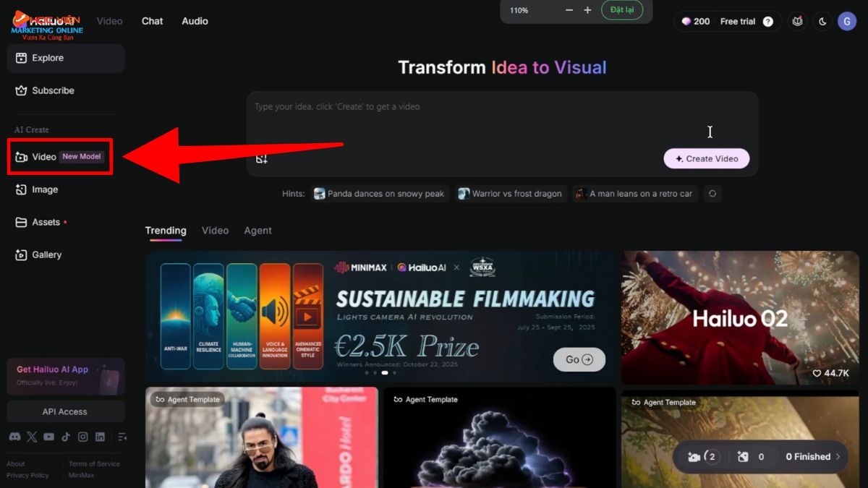Screen dimensions: 868x488
Task: Select the Video tab beside Trending
Action: click(215, 231)
